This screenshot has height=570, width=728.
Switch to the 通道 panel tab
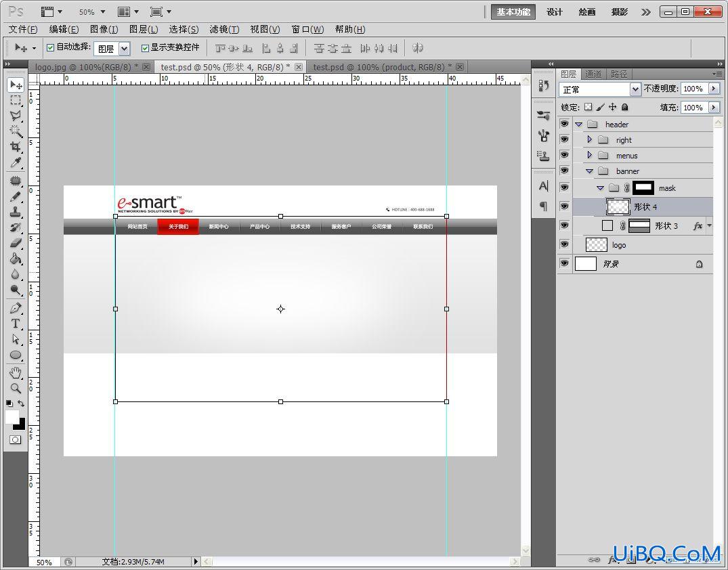(593, 74)
